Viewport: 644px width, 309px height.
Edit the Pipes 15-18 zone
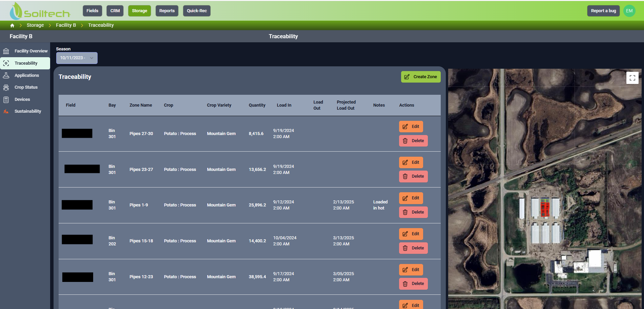(411, 234)
